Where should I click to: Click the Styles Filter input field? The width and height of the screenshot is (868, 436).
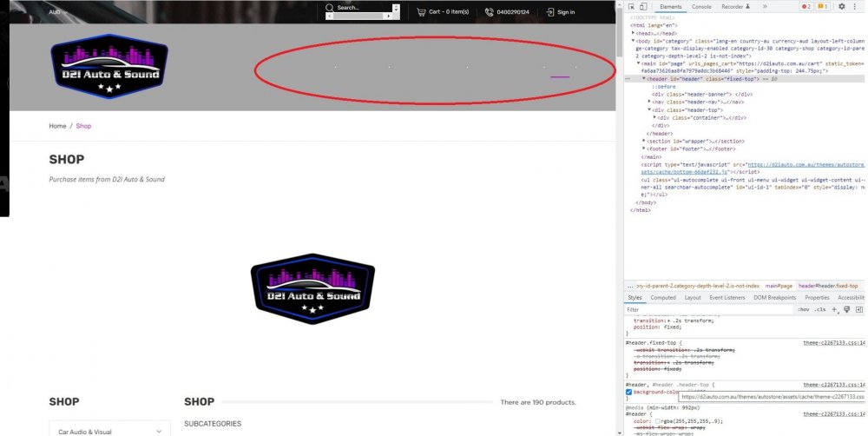pyautogui.click(x=708, y=310)
